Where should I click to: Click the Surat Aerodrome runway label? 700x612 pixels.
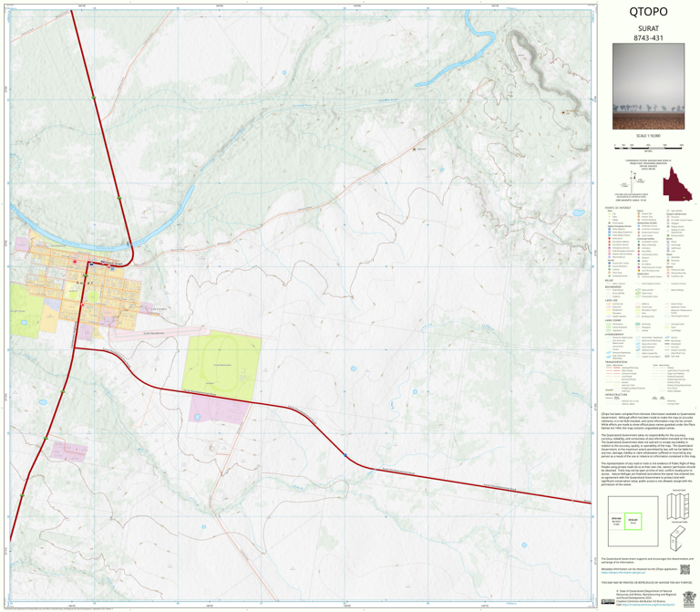154,333
